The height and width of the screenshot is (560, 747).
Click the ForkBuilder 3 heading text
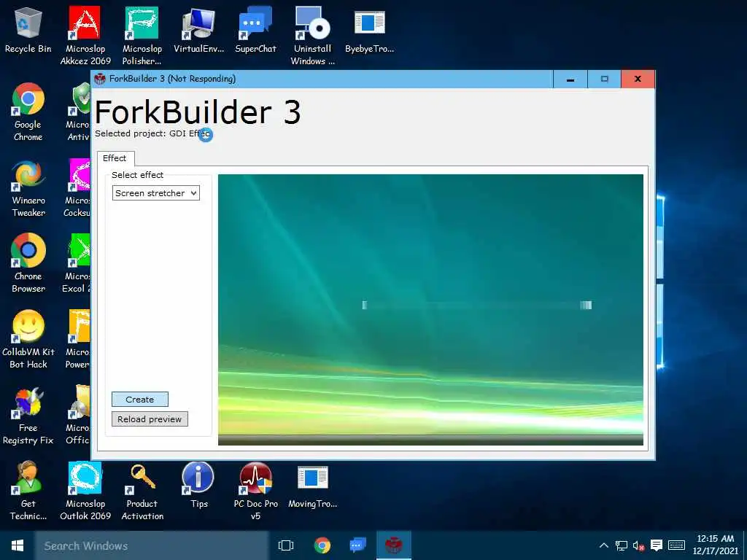pos(198,112)
